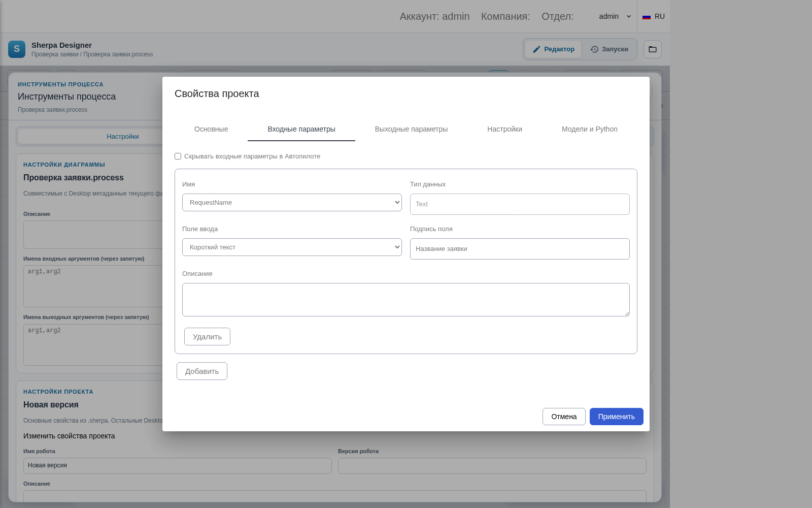The width and height of the screenshot is (812, 508).
Task: Toggle hide input parameters in Autopilot checkbox
Action: 178,156
